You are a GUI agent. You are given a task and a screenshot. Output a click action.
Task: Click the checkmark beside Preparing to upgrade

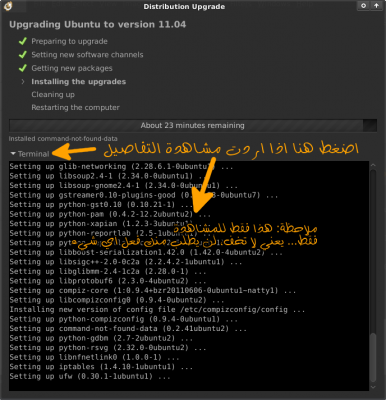point(23,41)
